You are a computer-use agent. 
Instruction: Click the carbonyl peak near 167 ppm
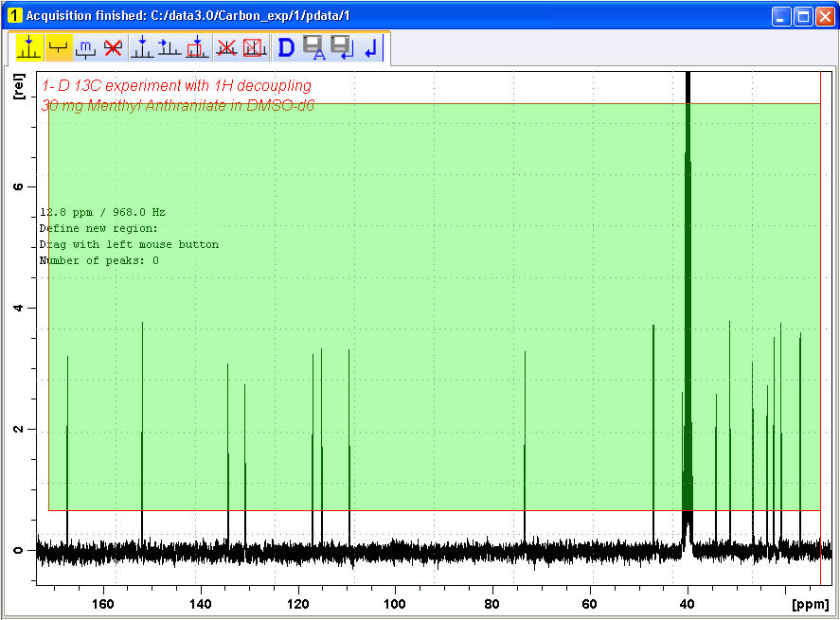tap(67, 450)
